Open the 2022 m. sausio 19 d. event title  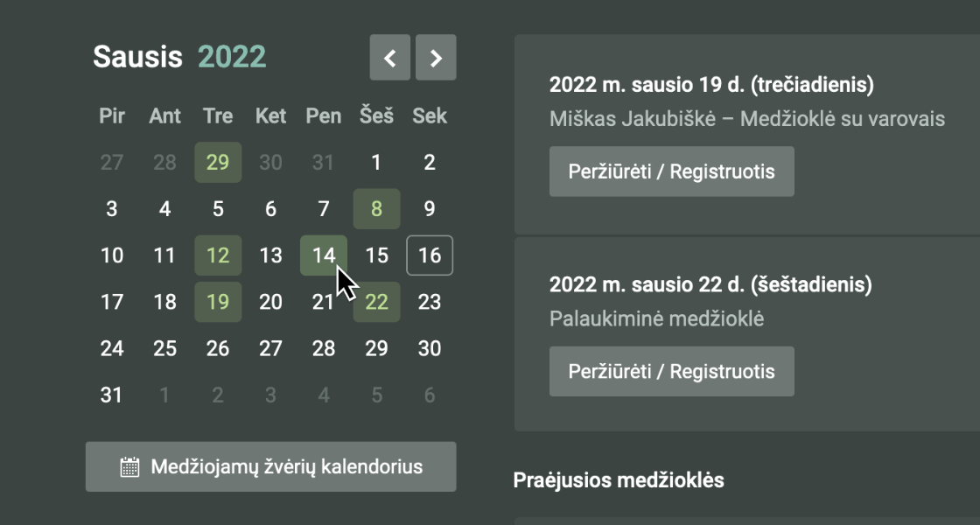[711, 85]
